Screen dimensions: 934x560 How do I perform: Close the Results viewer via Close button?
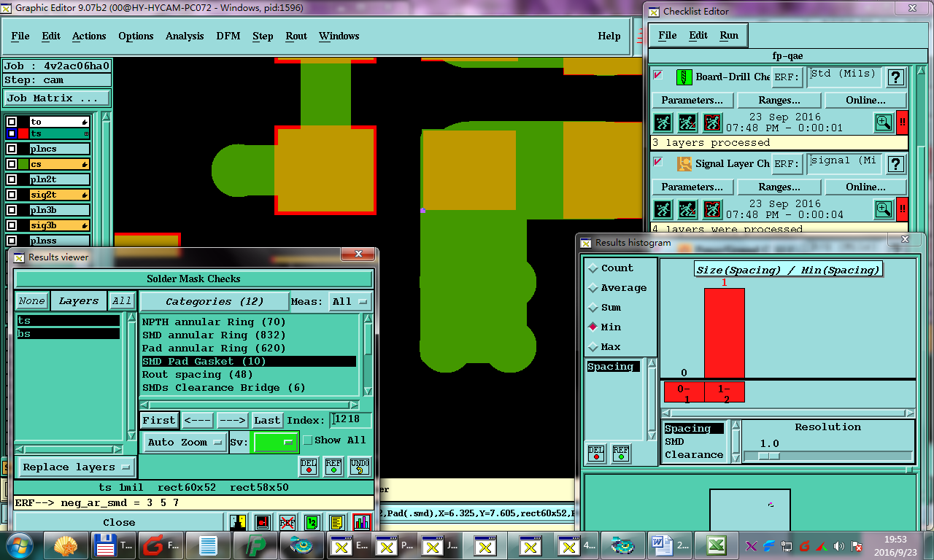point(119,522)
